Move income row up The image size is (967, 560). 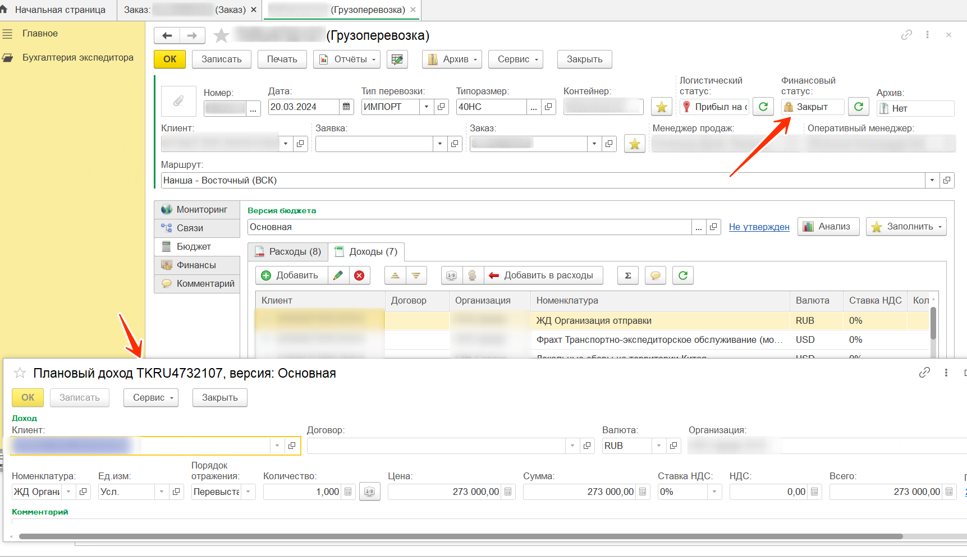point(395,275)
